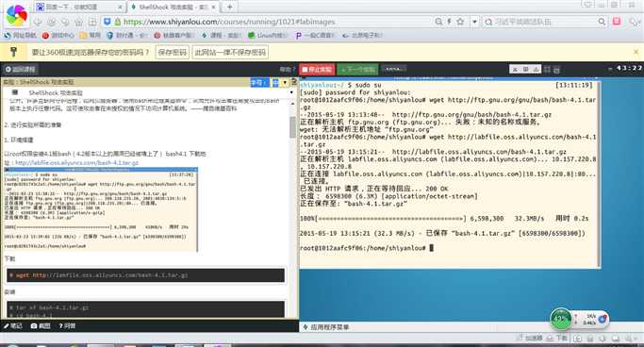The image size is (644, 347).
Task: Go back using browser back arrow
Action: coord(38,22)
